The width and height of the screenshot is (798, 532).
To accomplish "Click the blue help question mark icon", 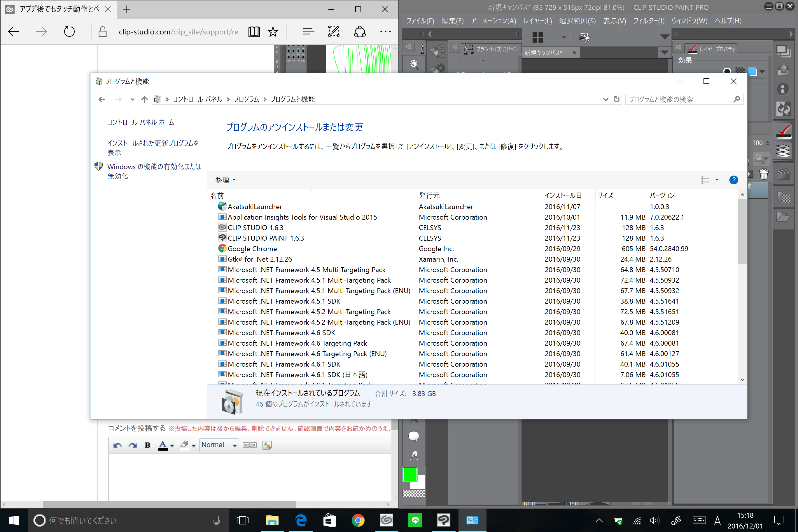I will tap(733, 180).
